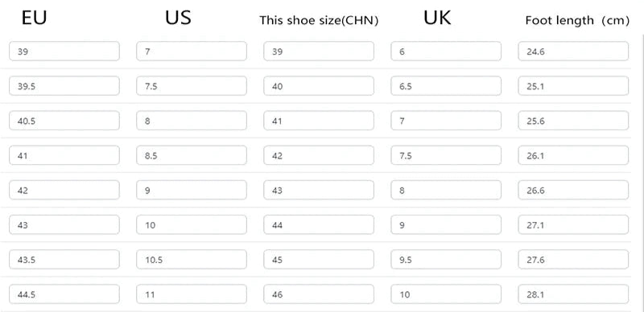
Task: Select the foot length 24.6 field
Action: [x=573, y=51]
